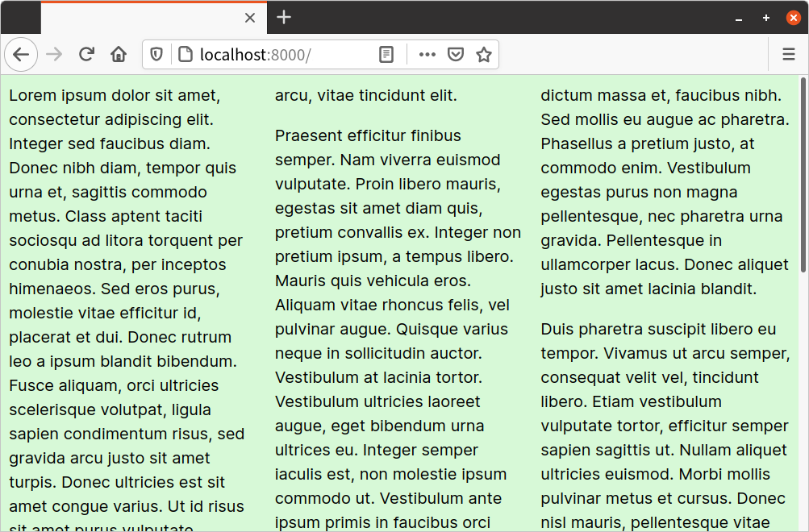Maximize the browser window
Image resolution: width=809 pixels, height=532 pixels.
[x=765, y=17]
